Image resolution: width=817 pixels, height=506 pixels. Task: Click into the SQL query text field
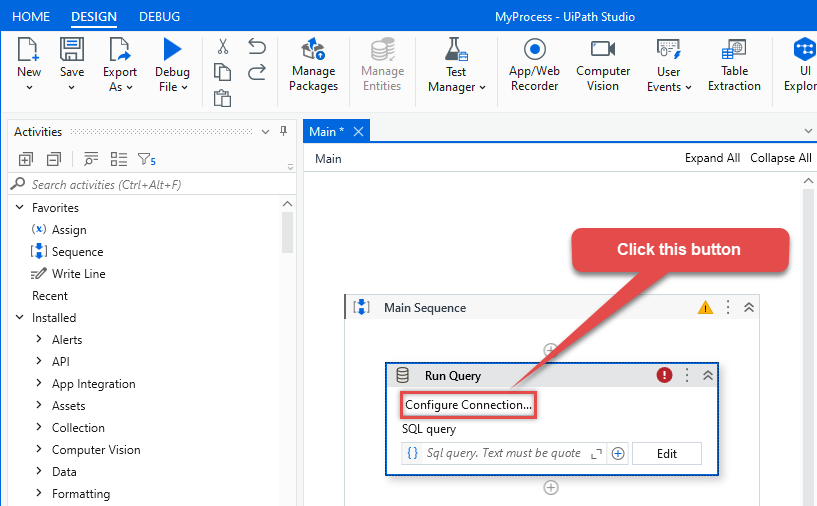(503, 453)
